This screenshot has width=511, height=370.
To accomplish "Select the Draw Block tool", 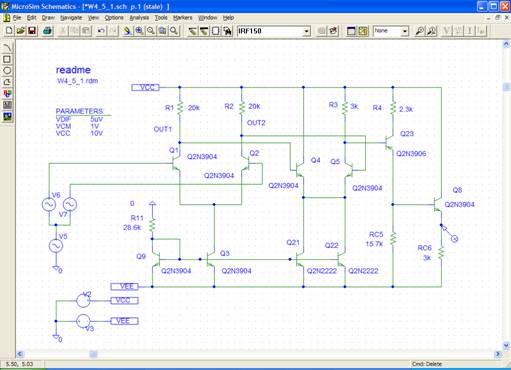I will click(x=216, y=31).
